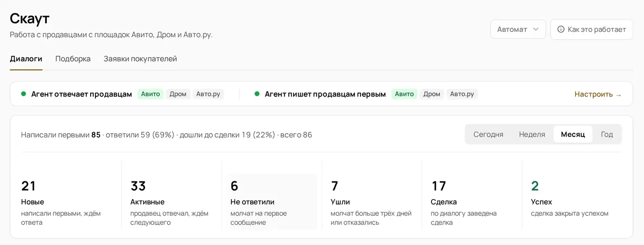The width and height of the screenshot is (644, 245).
Task: Click Авто.ру chip under Агент отвечает продавцам
Action: 208,94
